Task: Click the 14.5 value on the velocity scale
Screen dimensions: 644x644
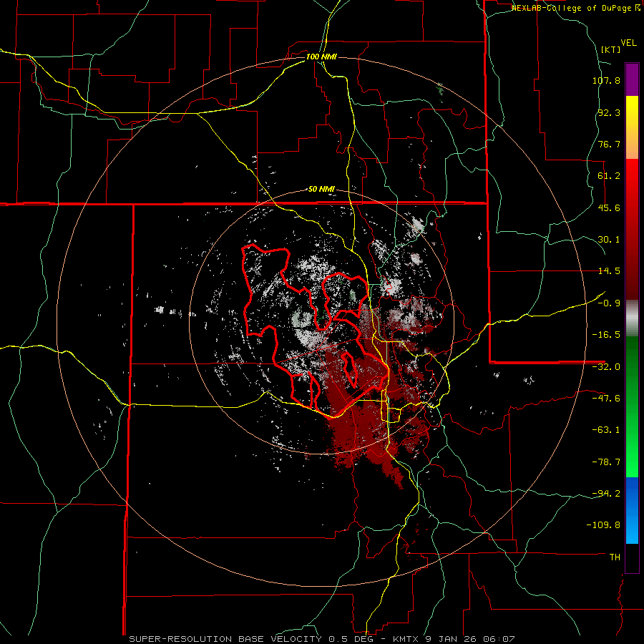Action: tap(609, 271)
